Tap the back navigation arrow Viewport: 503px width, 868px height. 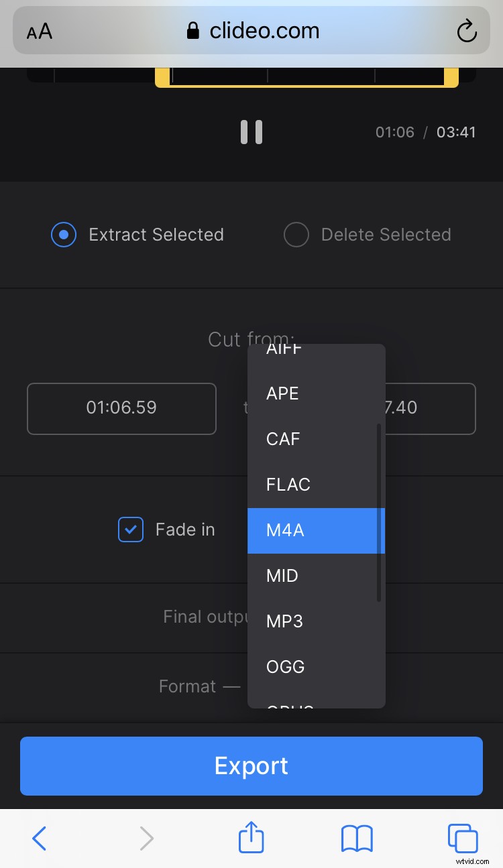click(40, 838)
